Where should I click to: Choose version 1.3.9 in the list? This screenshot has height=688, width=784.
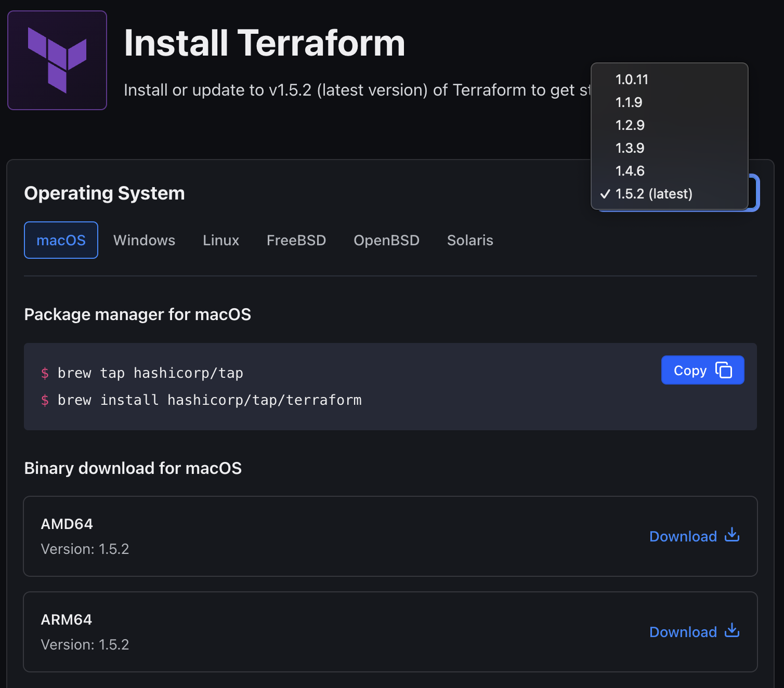click(x=670, y=148)
